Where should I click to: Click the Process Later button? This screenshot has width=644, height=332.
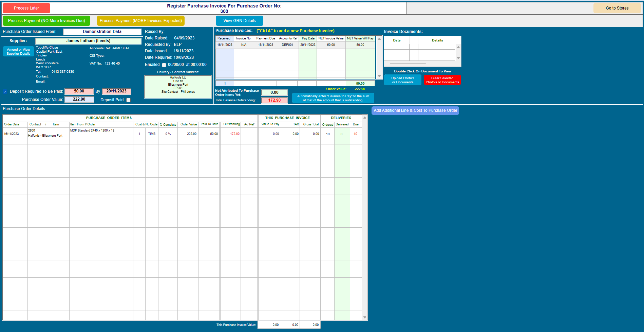coord(26,8)
